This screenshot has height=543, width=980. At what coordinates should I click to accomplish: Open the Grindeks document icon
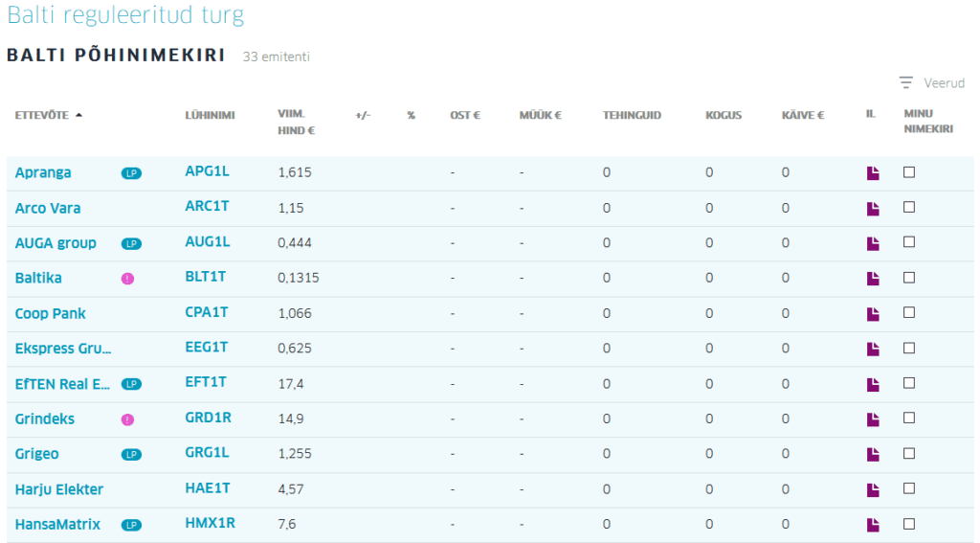coord(873,419)
